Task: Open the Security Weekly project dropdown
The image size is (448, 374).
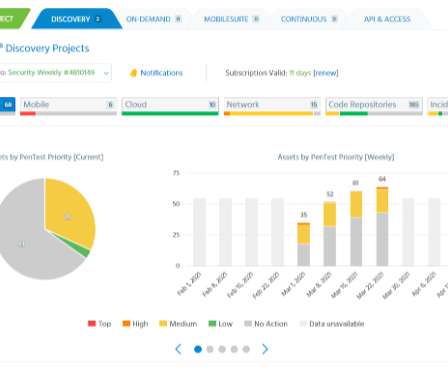Action: pos(55,72)
